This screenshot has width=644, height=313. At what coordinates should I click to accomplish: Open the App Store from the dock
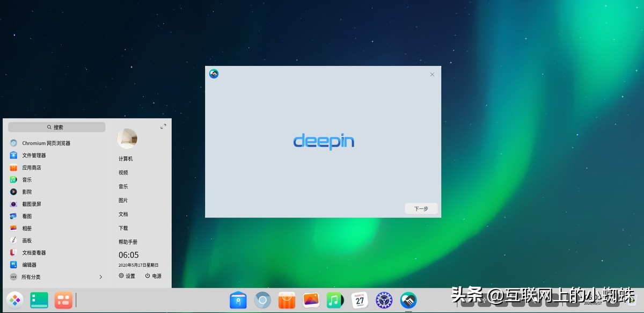pyautogui.click(x=286, y=301)
